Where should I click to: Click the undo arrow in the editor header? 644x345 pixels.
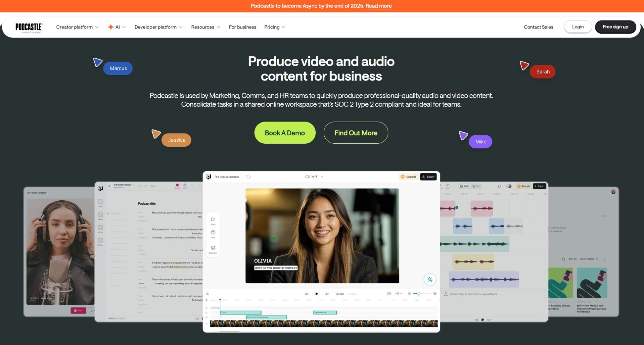click(249, 177)
